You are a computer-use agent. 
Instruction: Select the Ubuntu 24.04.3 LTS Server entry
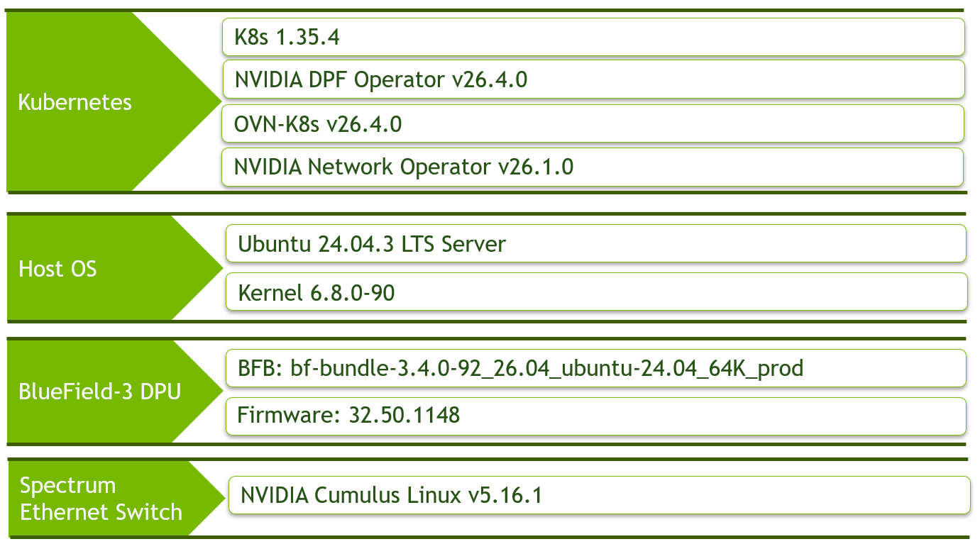(x=596, y=243)
